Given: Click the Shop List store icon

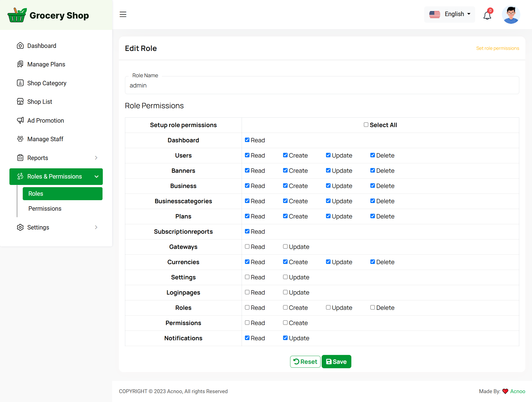Looking at the screenshot, I should [20, 102].
